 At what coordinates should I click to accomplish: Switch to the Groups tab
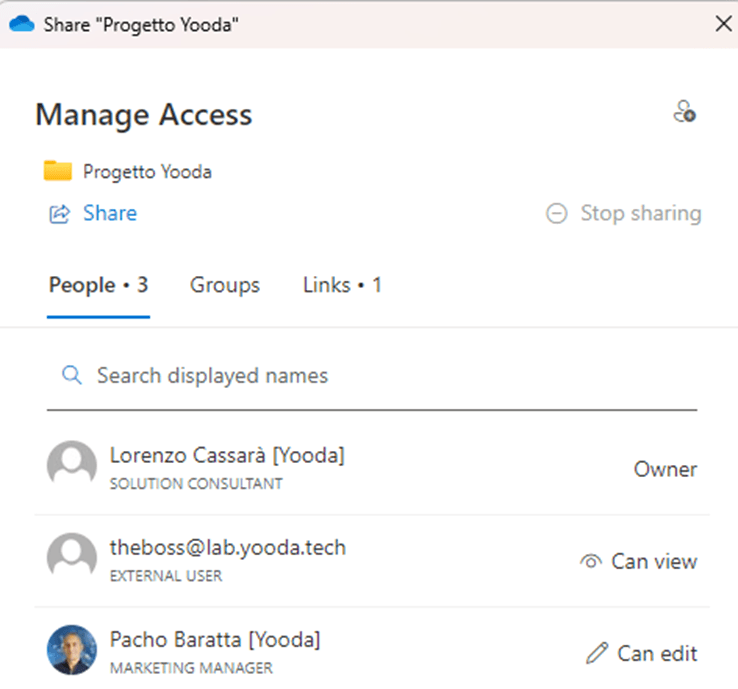(225, 285)
